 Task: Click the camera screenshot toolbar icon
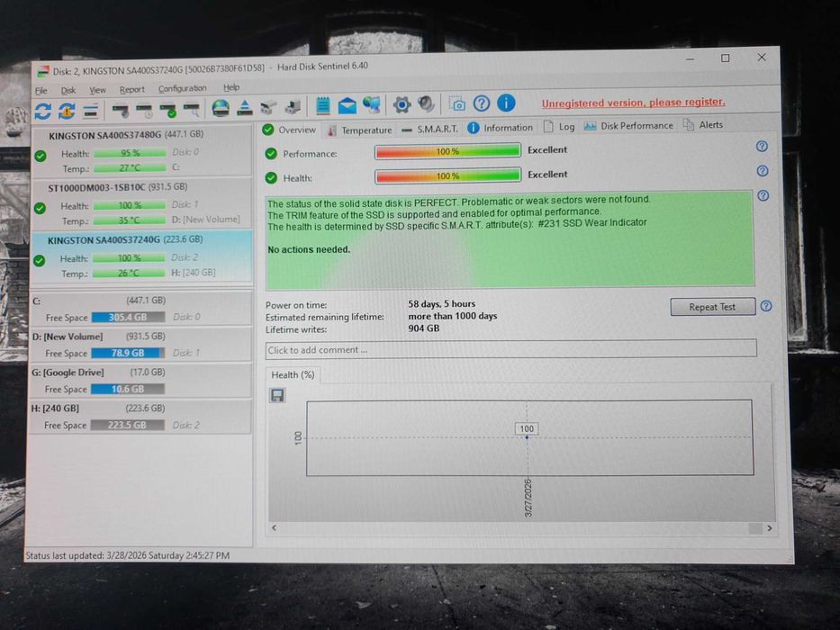457,103
